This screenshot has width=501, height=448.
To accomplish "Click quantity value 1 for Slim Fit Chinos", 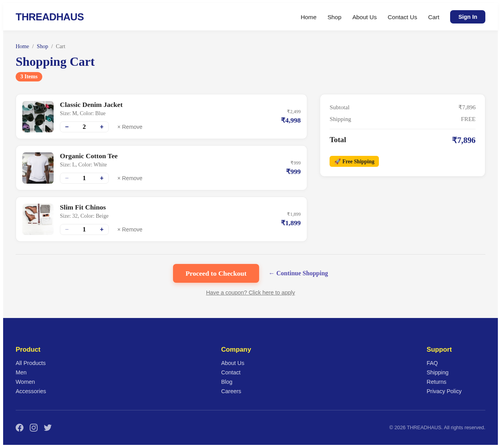I will [x=84, y=229].
